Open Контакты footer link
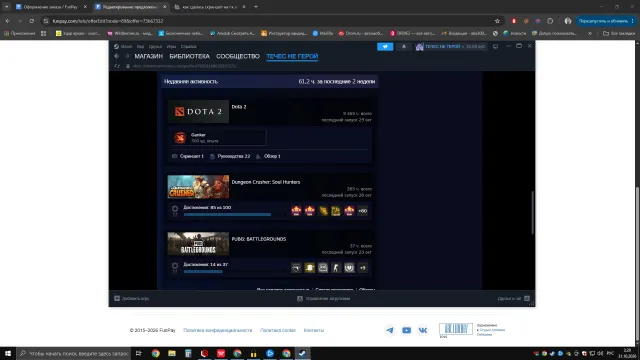The image size is (640, 360). click(313, 330)
